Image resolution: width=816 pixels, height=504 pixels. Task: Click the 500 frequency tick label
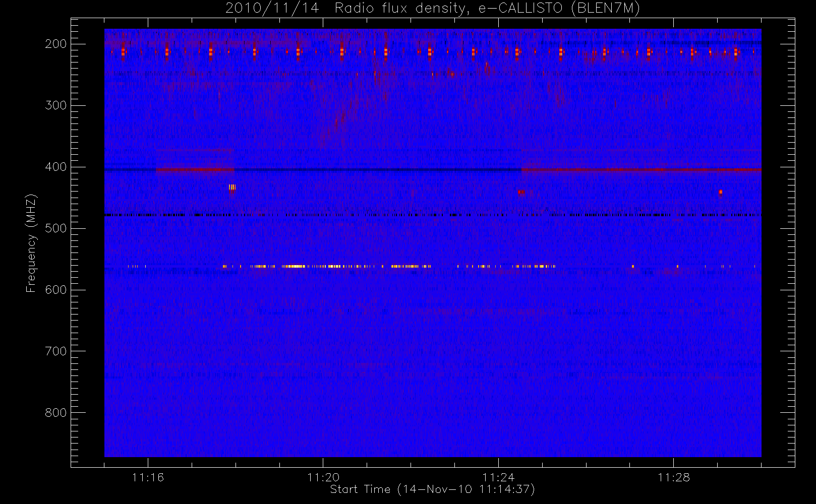[x=56, y=228]
